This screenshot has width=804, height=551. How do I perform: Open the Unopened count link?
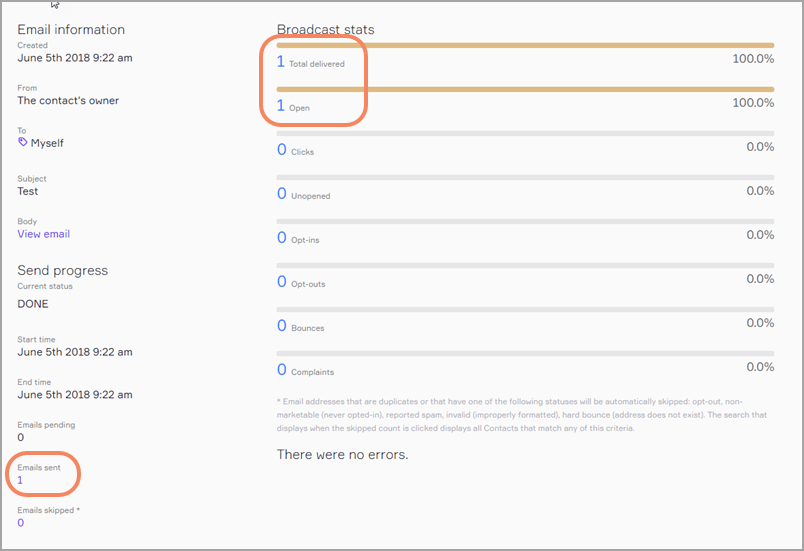point(282,194)
